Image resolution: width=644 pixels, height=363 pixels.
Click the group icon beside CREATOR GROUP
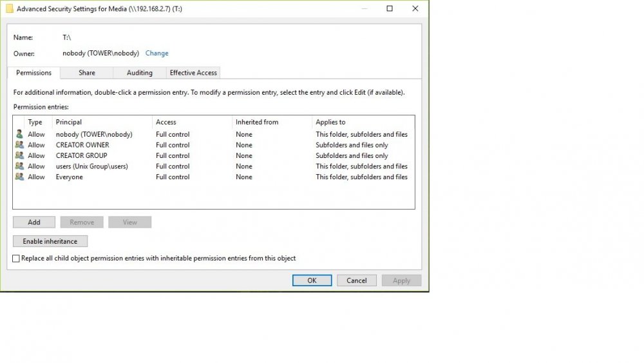tap(19, 155)
